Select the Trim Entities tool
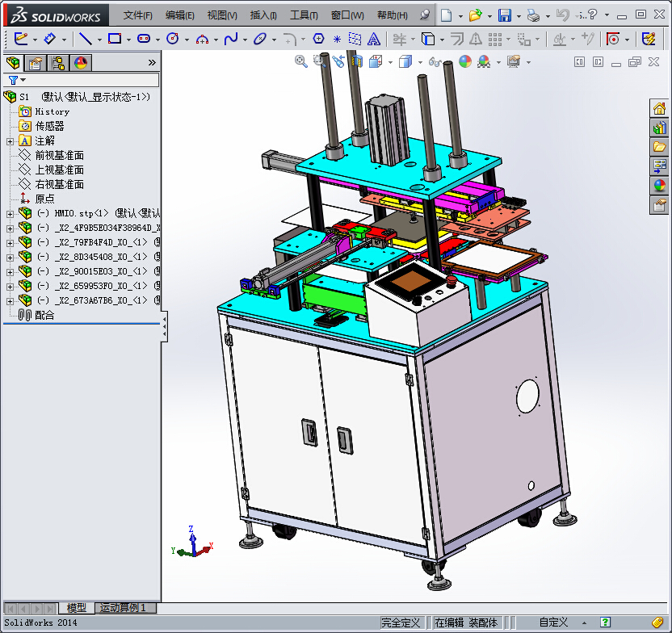Image resolution: width=672 pixels, height=633 pixels. [x=400, y=40]
